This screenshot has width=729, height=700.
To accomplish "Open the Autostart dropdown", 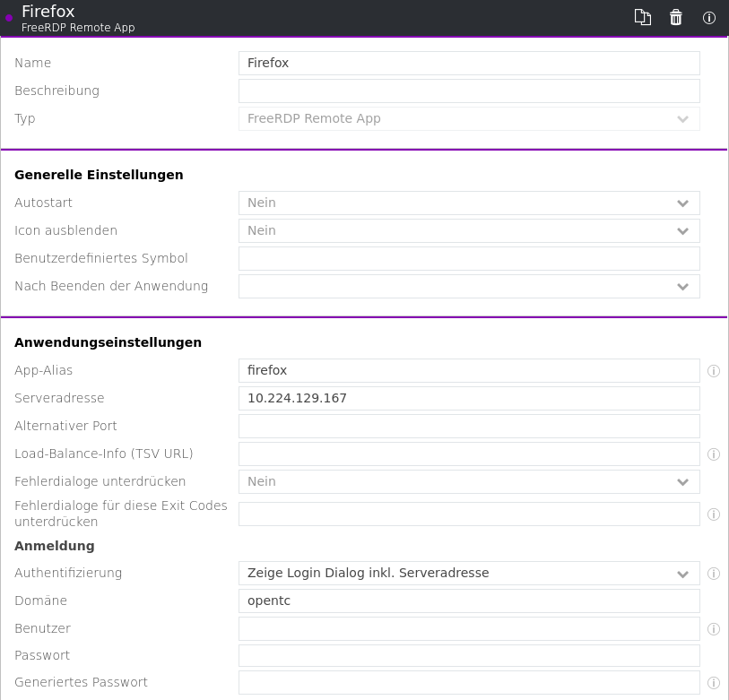I will [x=469, y=203].
